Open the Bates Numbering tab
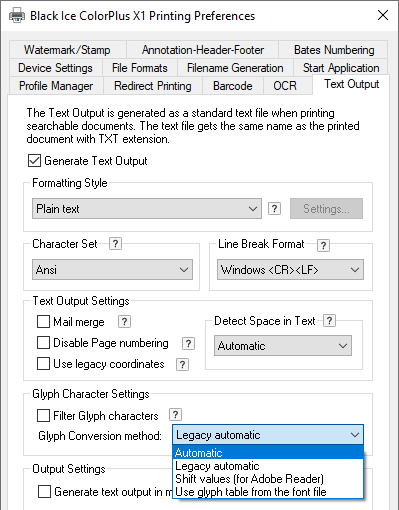399x510 pixels. point(334,50)
